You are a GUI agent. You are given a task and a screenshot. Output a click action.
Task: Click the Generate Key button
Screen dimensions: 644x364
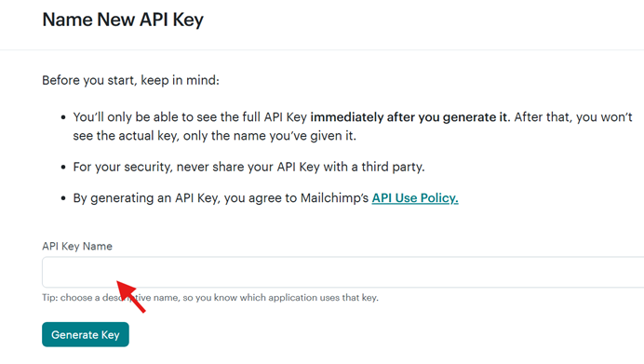[86, 334]
